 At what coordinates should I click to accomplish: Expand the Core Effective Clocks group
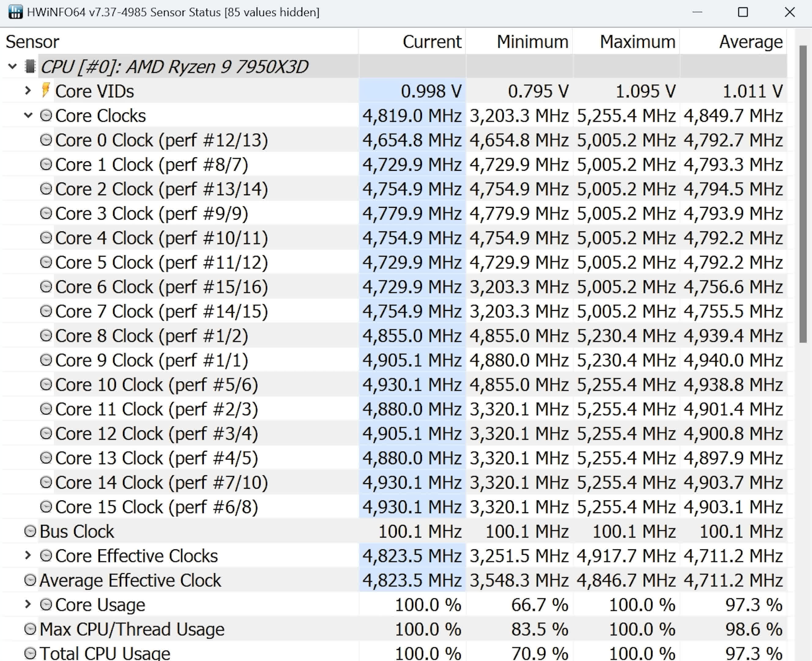[x=28, y=555]
